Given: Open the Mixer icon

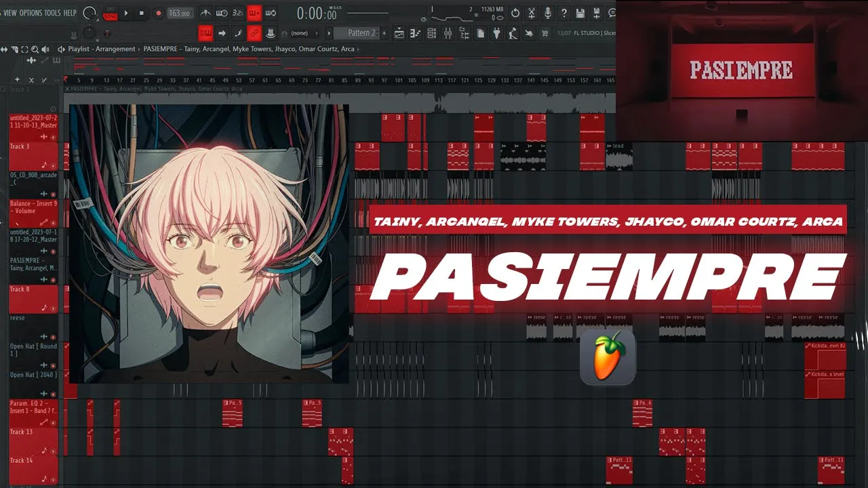Looking at the screenshot, I should point(448,33).
